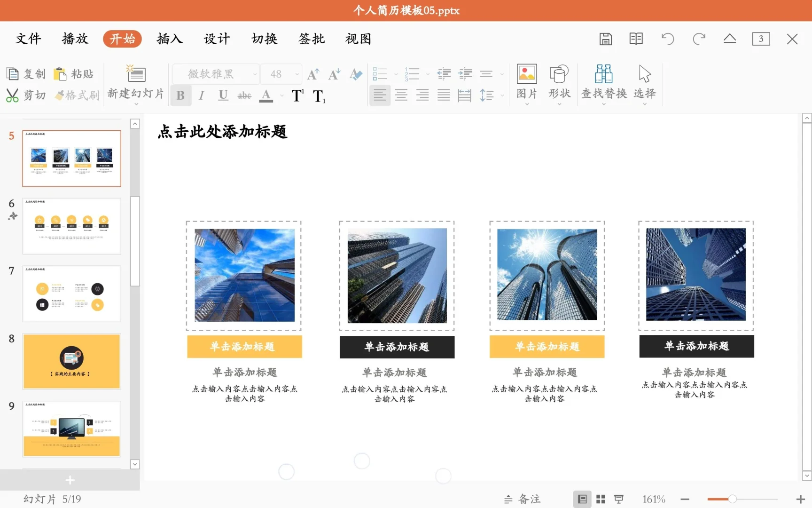Toggle italic text formatting

tap(201, 95)
